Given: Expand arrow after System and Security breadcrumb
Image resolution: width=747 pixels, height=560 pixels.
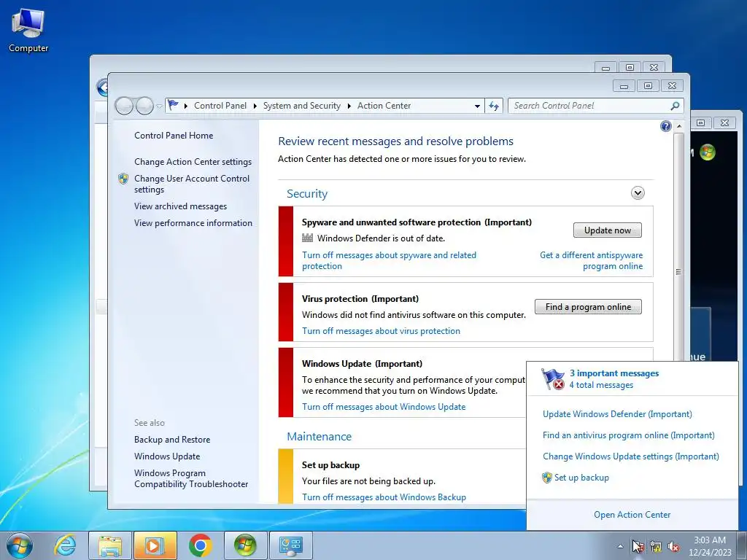Looking at the screenshot, I should click(x=349, y=106).
